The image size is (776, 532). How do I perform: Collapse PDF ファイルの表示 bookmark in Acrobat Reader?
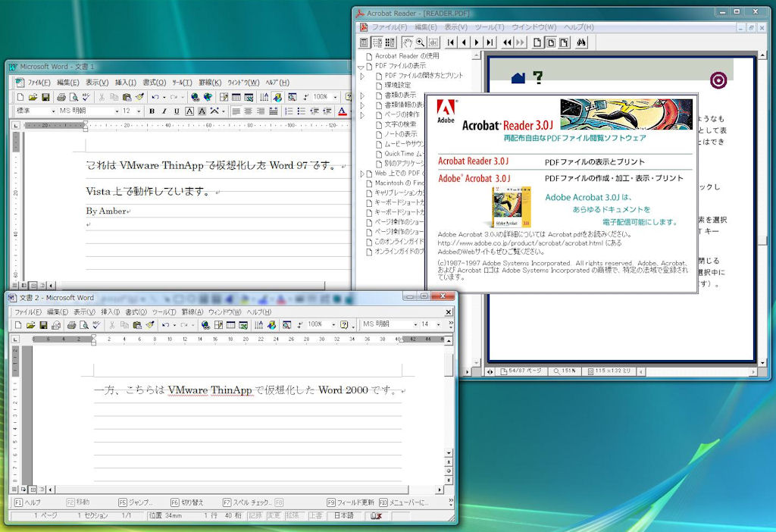361,67
